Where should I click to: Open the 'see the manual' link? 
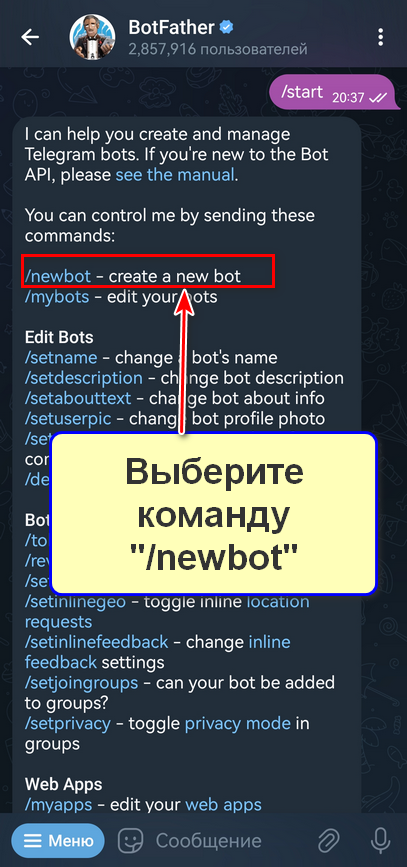(175, 175)
